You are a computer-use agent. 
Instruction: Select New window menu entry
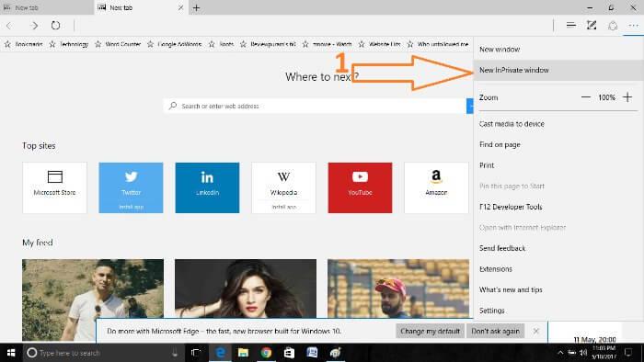tap(558, 50)
